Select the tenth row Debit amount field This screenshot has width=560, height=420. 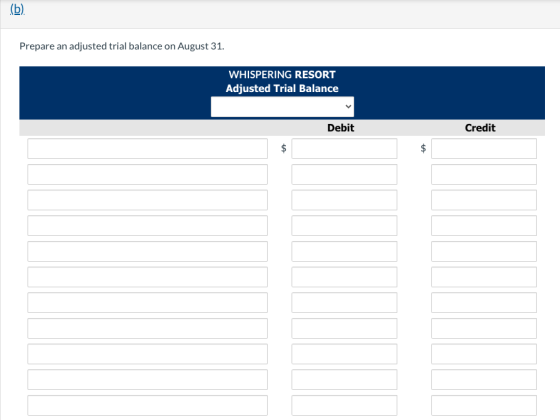pos(344,380)
